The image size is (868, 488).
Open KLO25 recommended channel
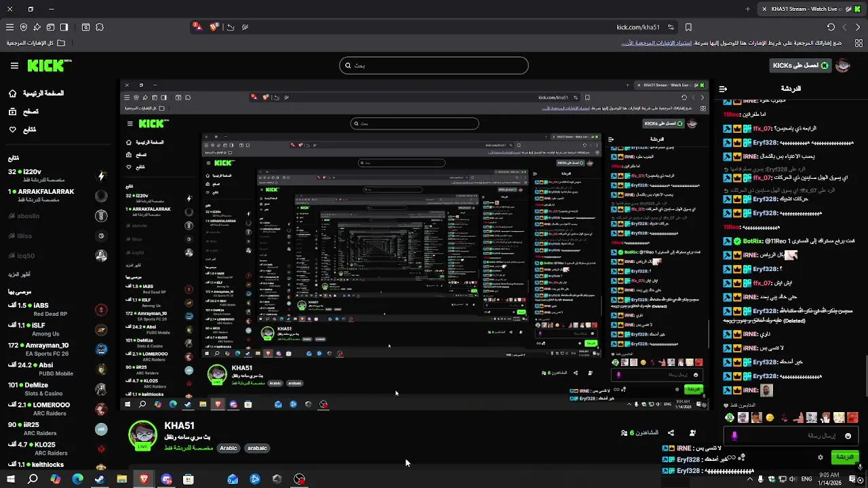[x=58, y=449]
